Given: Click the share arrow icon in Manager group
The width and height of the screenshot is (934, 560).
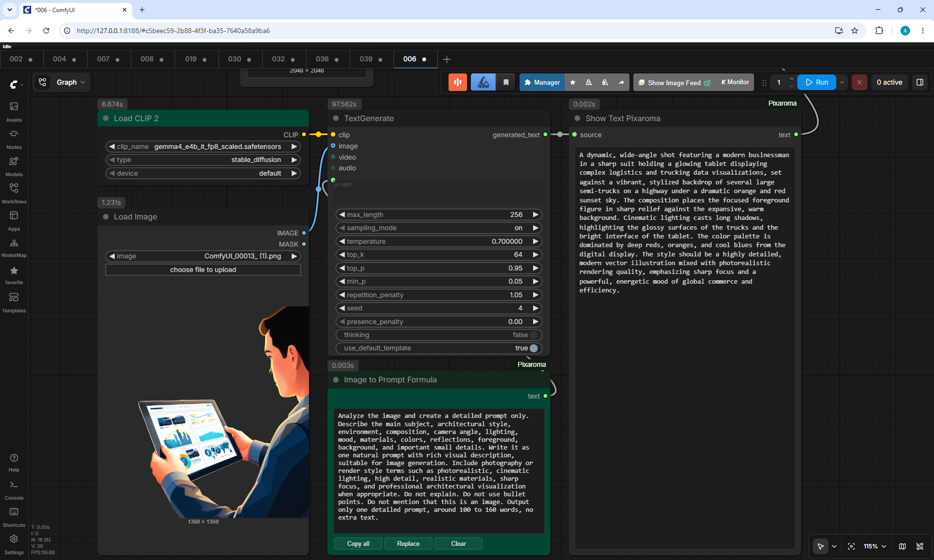Looking at the screenshot, I should [x=621, y=82].
